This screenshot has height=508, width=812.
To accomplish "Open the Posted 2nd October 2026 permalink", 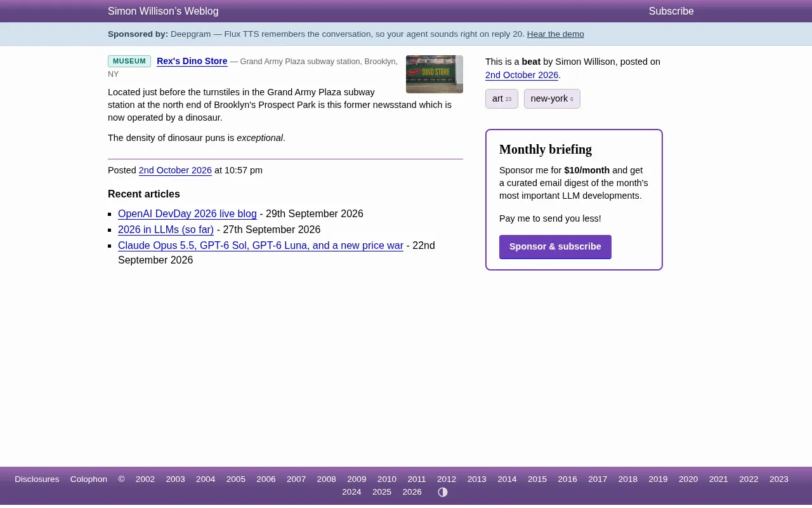I will [x=175, y=170].
